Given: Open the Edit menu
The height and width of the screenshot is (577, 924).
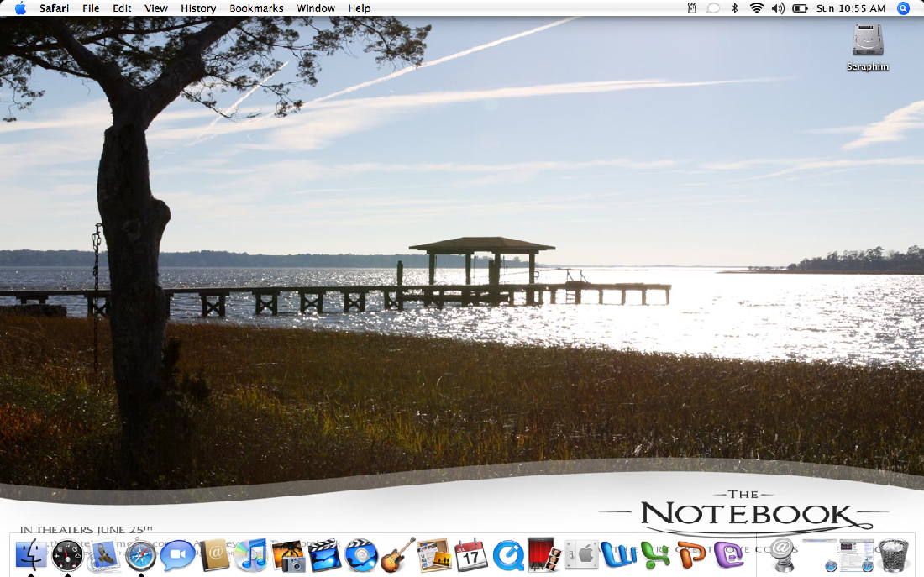Looking at the screenshot, I should coord(122,8).
